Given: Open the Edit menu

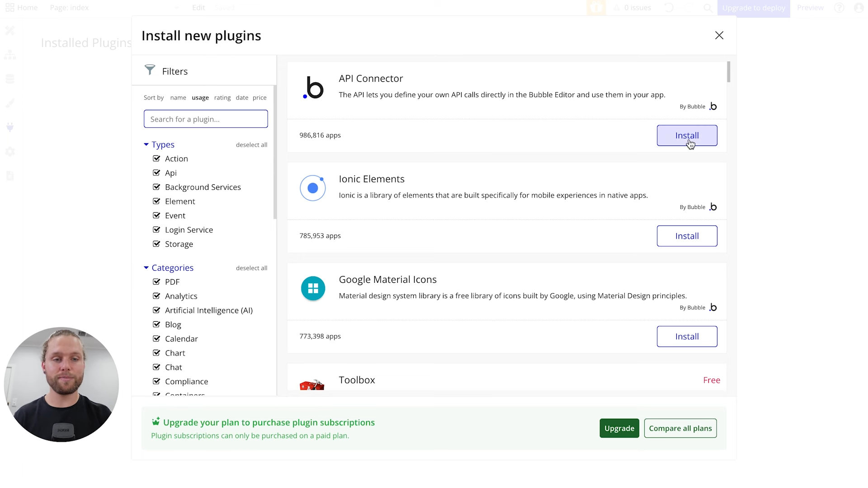Looking at the screenshot, I should [198, 8].
